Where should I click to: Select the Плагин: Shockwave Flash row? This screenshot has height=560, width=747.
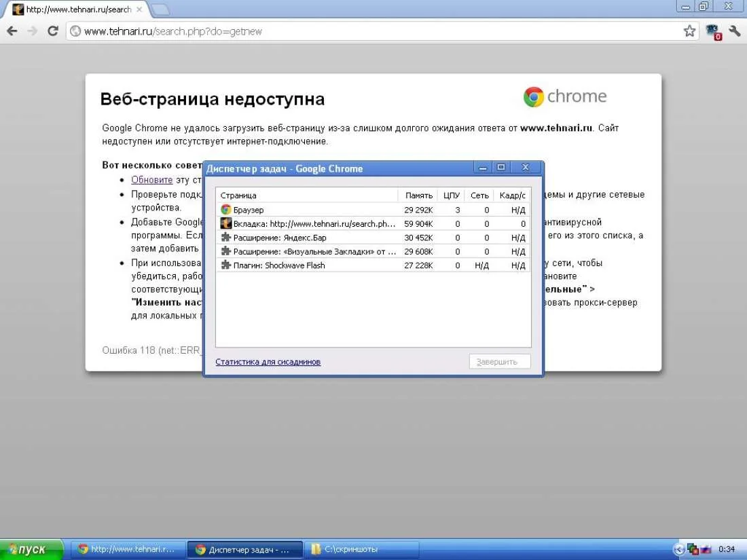(373, 265)
